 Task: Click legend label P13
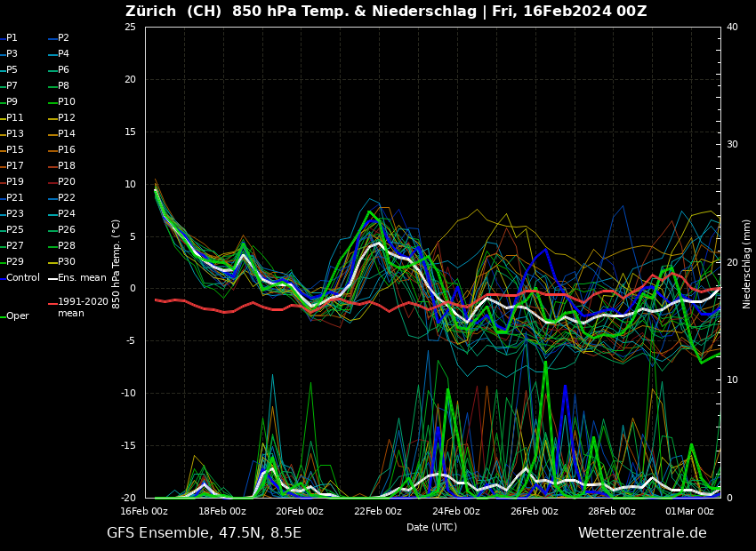pyautogui.click(x=15, y=133)
